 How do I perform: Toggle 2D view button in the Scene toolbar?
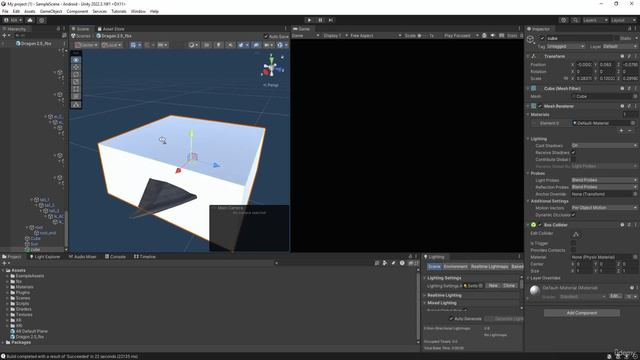pos(207,45)
